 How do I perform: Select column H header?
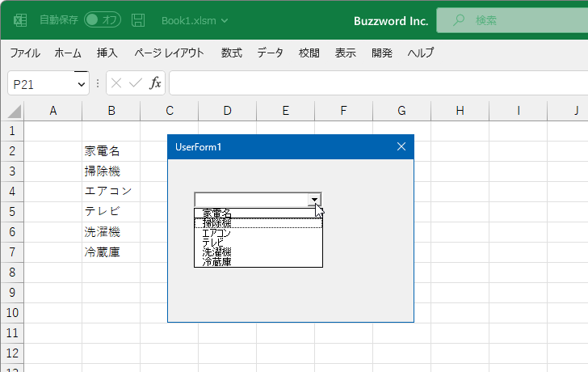point(460,111)
